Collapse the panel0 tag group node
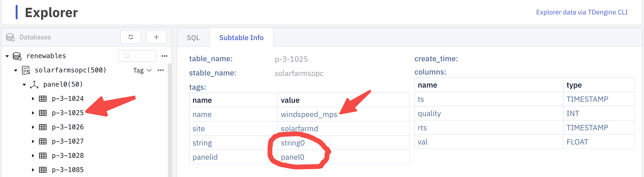644x177 pixels. pos(24,85)
